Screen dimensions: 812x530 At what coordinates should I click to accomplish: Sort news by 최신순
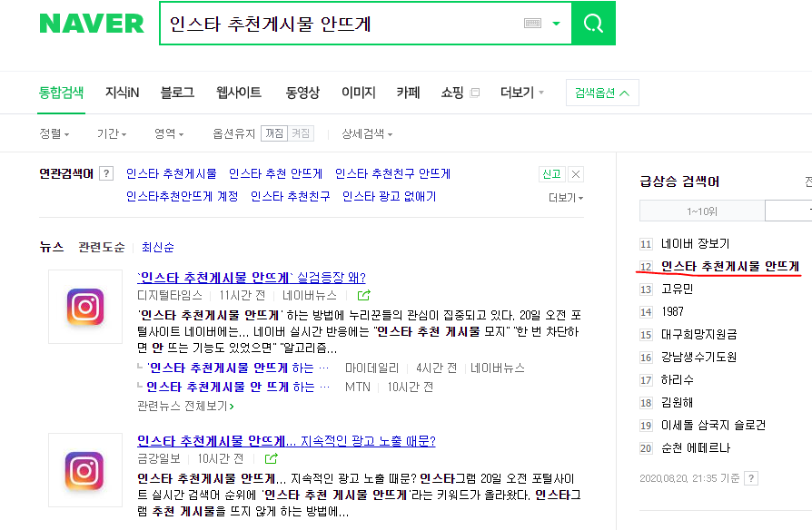tap(158, 247)
